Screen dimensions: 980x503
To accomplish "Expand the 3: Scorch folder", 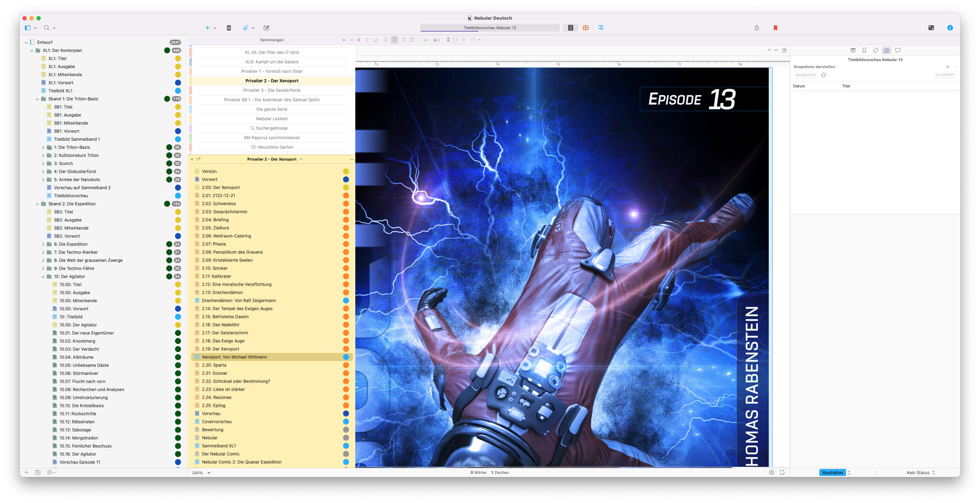I will [x=43, y=164].
